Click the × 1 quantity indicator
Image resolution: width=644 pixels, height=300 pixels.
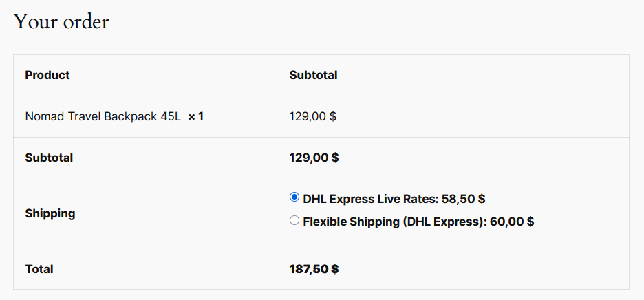(x=196, y=117)
